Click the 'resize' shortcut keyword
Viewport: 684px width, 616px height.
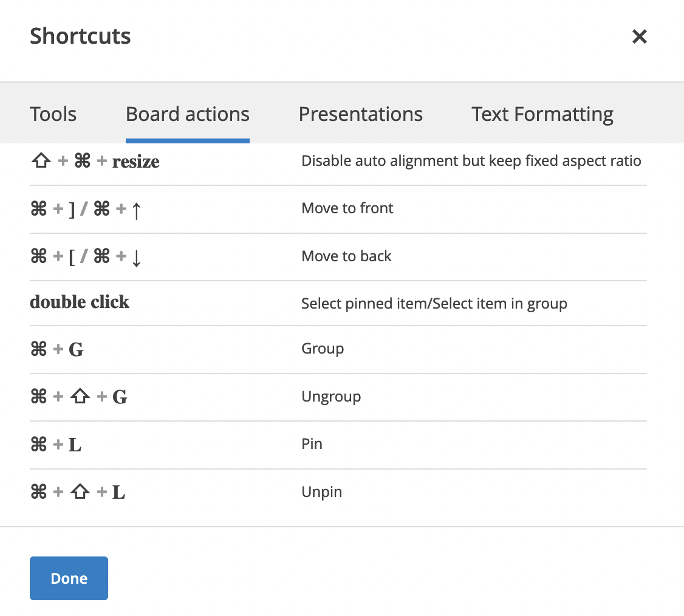(135, 162)
